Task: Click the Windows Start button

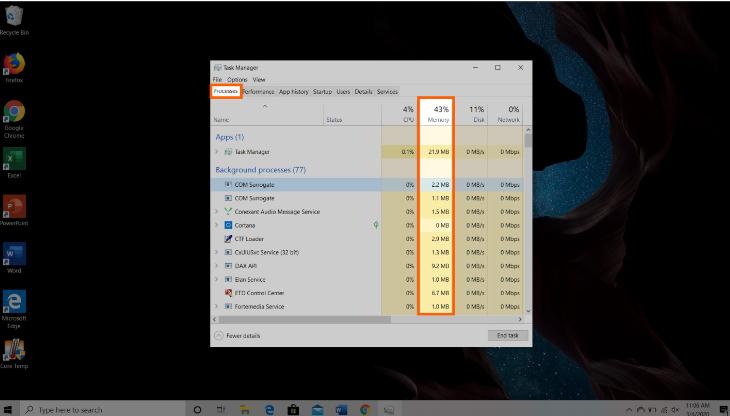Action: [x=9, y=409]
